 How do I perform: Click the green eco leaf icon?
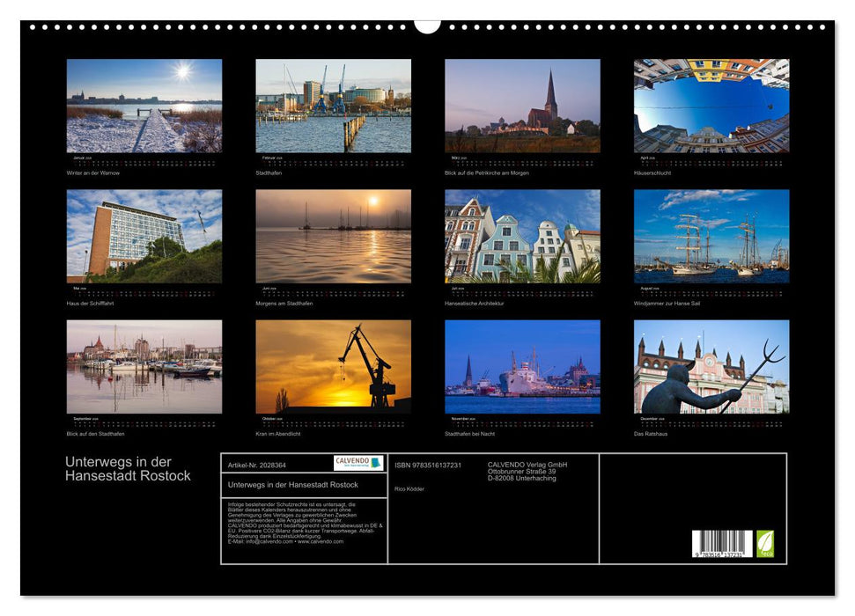765,542
